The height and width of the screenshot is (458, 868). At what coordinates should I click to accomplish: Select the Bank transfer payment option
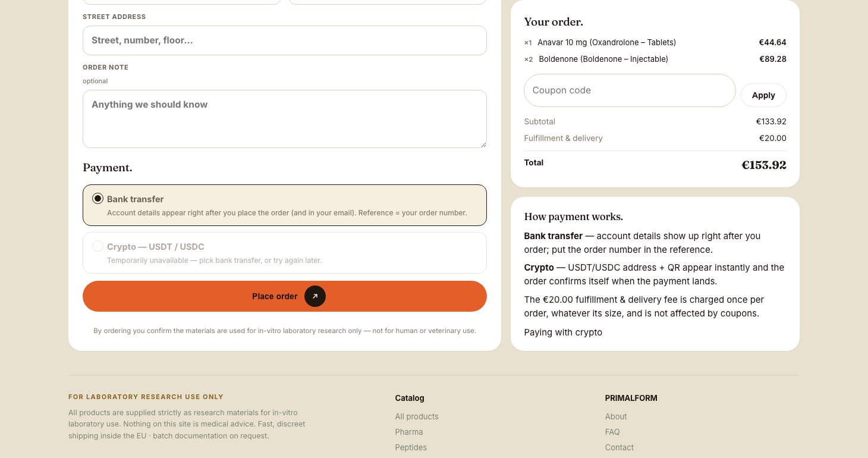[285, 205]
